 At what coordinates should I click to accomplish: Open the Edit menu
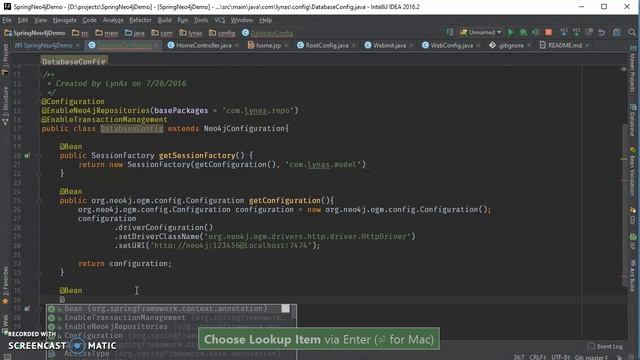point(23,20)
